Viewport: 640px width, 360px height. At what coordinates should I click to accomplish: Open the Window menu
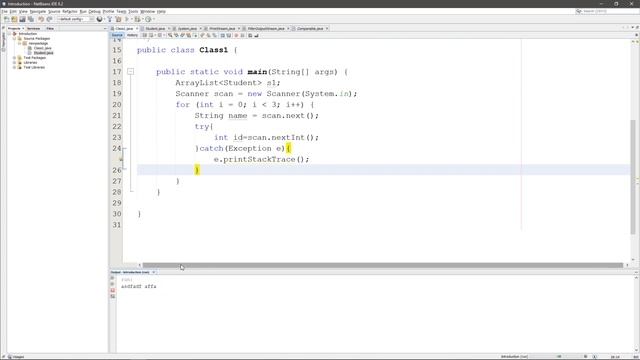coord(147,11)
